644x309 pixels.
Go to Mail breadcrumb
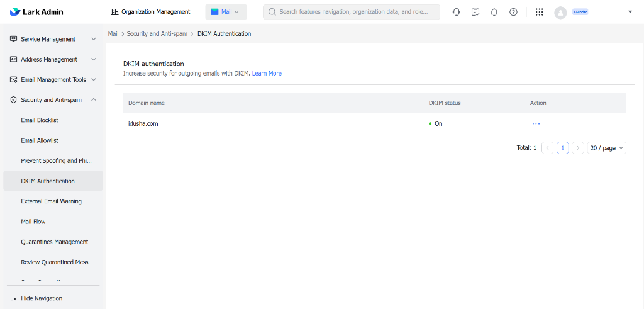coord(113,34)
